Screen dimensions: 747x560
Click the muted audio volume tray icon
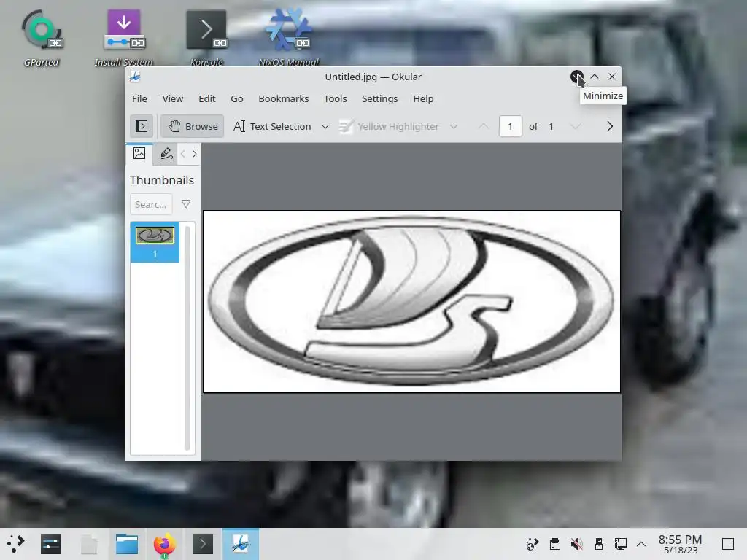(577, 544)
